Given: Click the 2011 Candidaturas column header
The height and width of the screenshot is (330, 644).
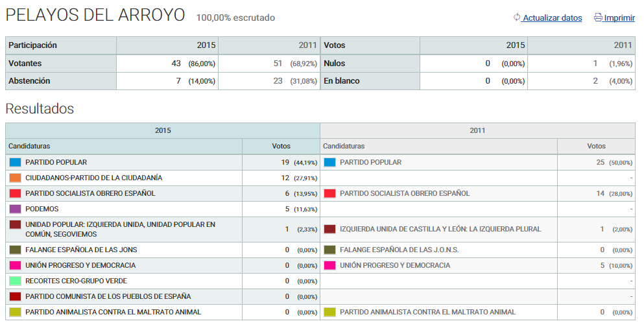Looking at the screenshot, I should pyautogui.click(x=438, y=146).
